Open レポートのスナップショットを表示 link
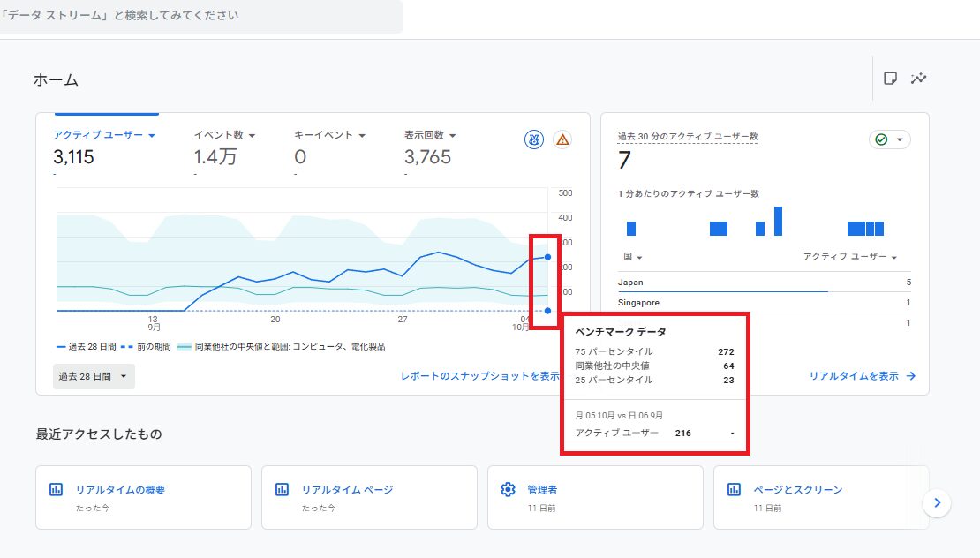This screenshot has width=980, height=558. pos(480,375)
